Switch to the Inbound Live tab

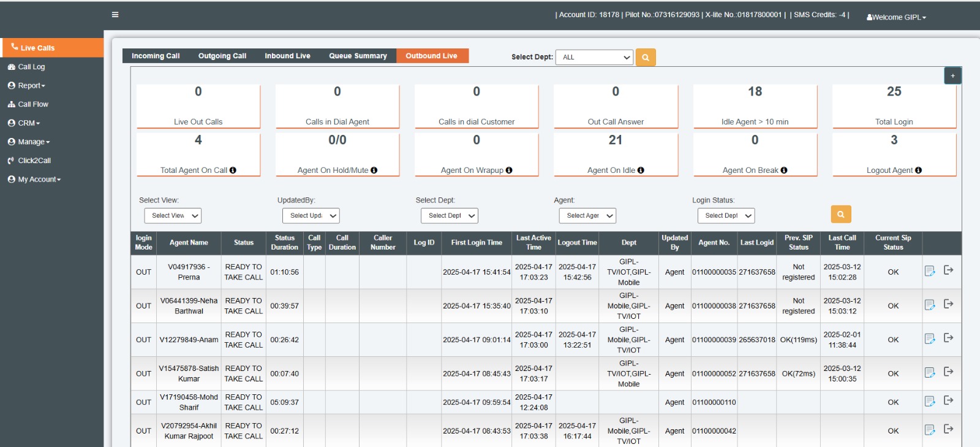tap(287, 56)
